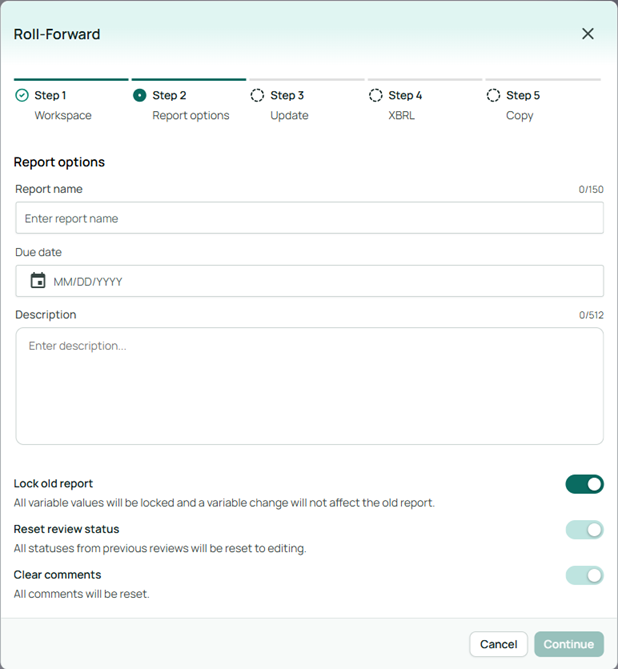Click the Roll-Forward dialog title

click(x=57, y=34)
